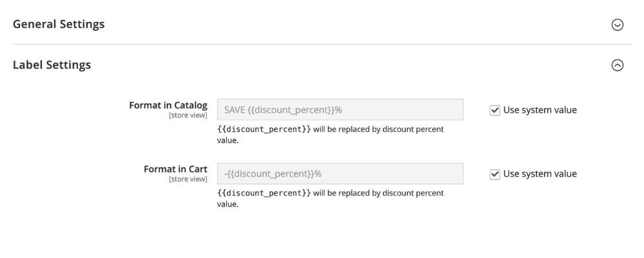Uncheck Use system value for Format in Catalog

click(x=495, y=110)
